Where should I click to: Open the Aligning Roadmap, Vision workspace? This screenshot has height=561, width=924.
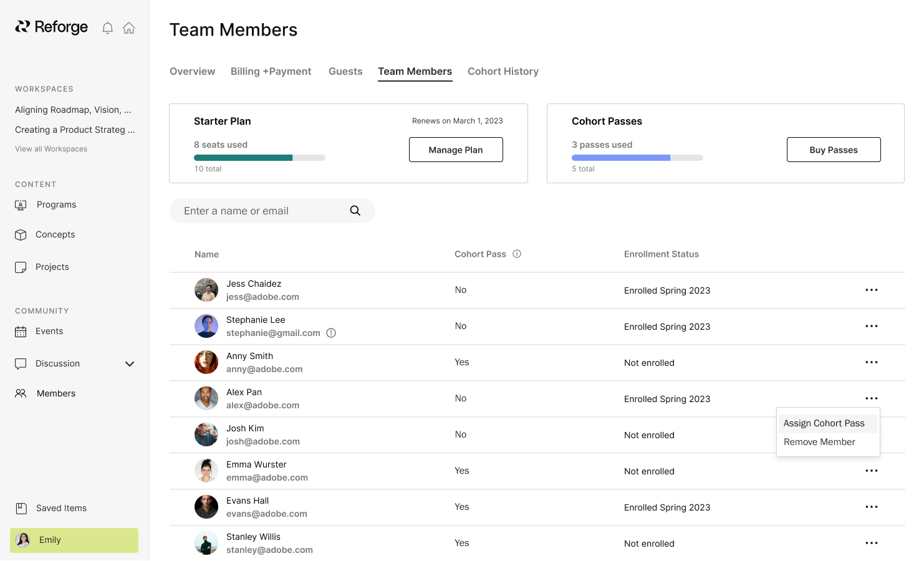point(73,110)
